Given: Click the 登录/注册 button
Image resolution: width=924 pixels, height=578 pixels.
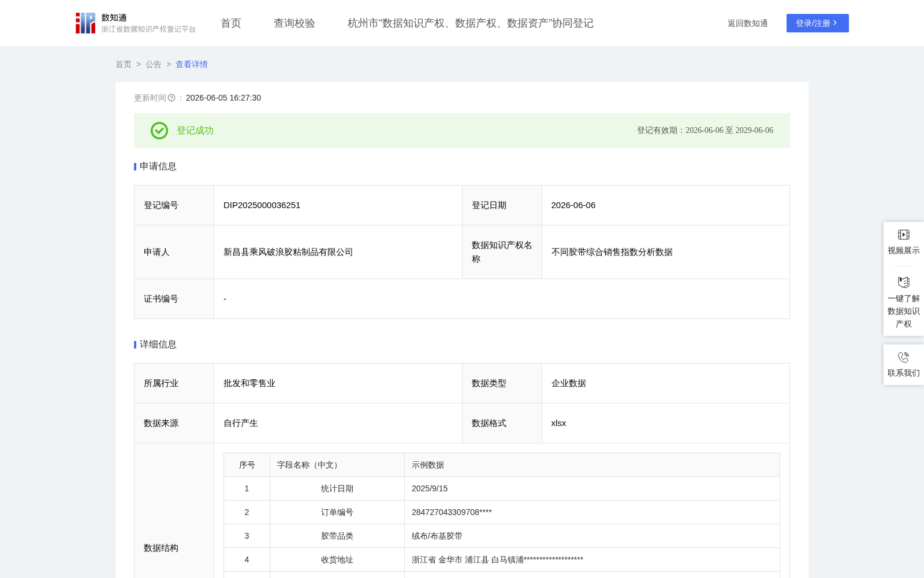Looking at the screenshot, I should pos(818,23).
